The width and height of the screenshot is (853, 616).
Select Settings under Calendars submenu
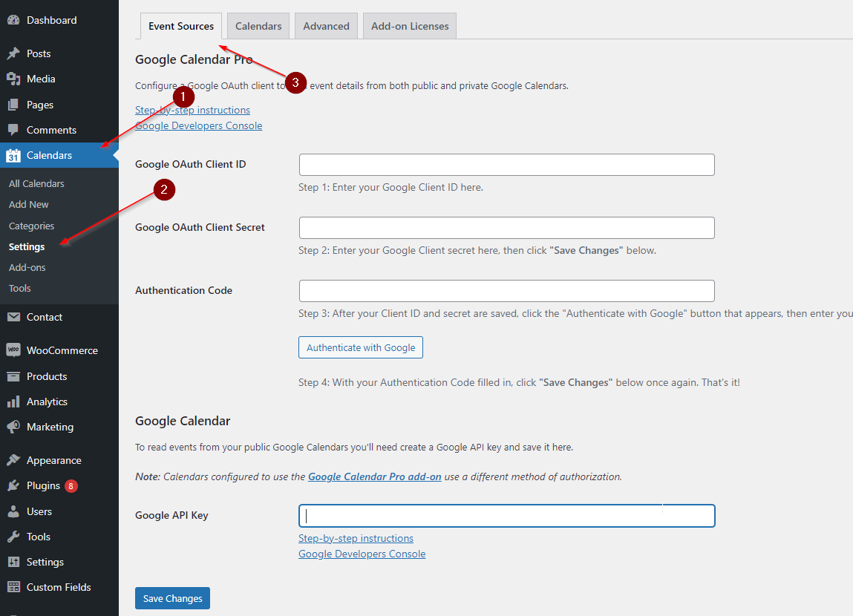click(x=27, y=247)
